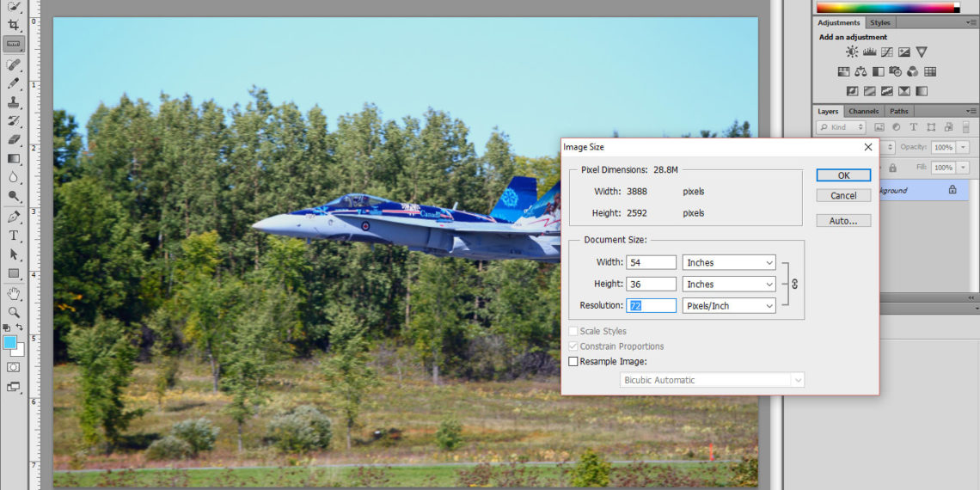This screenshot has height=490, width=980.
Task: Open the Layers panel flyout menu
Action: click(973, 111)
